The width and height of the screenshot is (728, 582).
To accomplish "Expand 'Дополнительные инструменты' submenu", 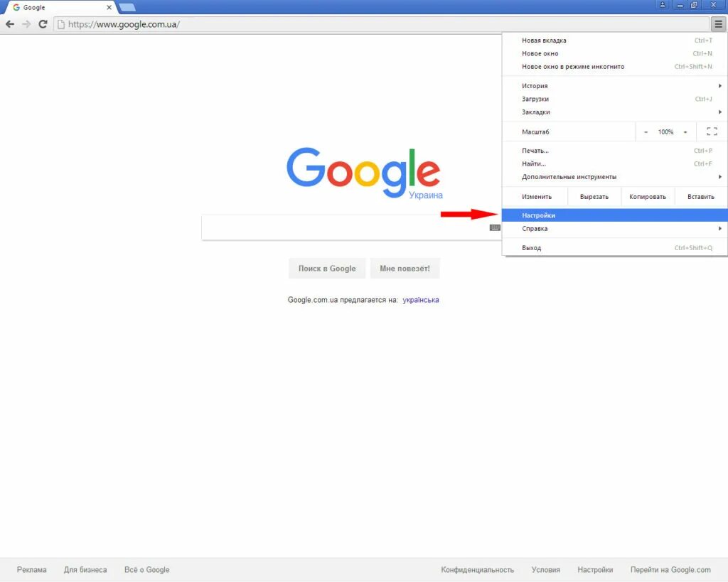I will [615, 177].
